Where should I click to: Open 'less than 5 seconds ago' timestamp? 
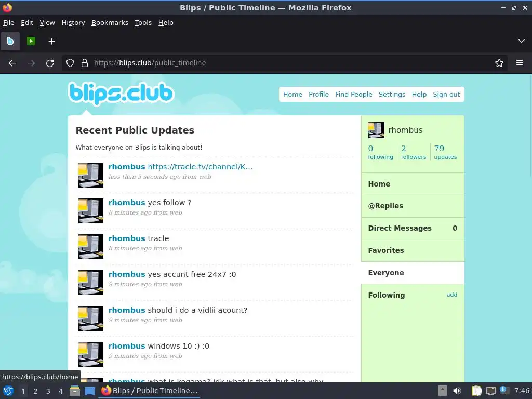160,177
